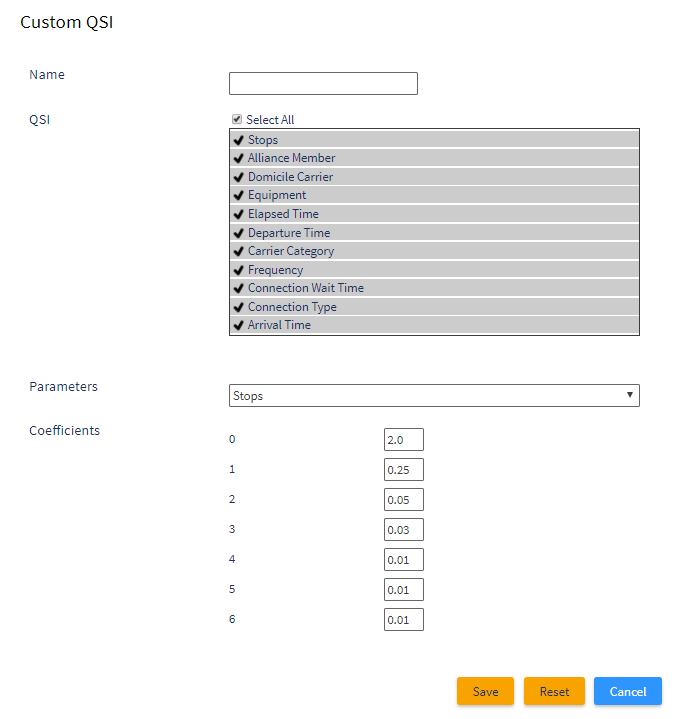Uncheck the Select All checkbox

coord(237,119)
